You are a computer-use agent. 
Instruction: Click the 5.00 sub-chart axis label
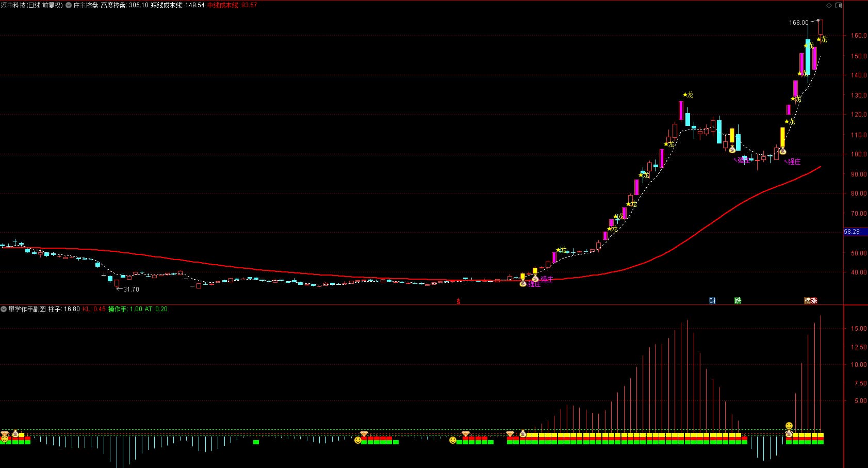pyautogui.click(x=860, y=400)
